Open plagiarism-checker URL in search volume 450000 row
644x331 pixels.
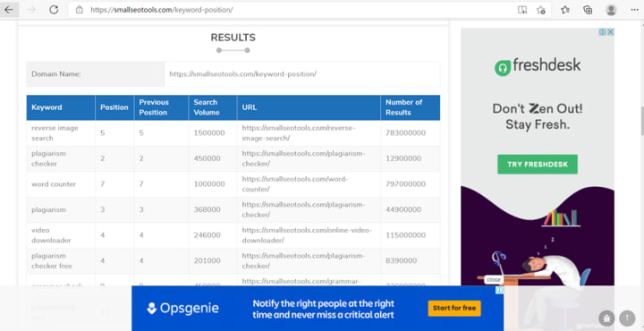(x=303, y=158)
